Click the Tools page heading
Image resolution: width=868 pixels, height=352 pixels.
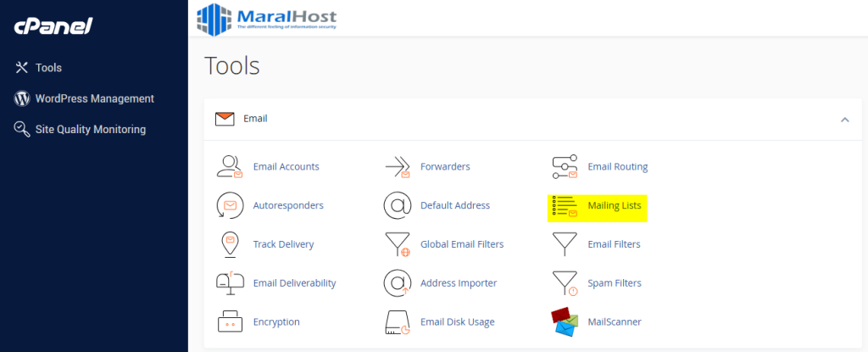coord(232,66)
